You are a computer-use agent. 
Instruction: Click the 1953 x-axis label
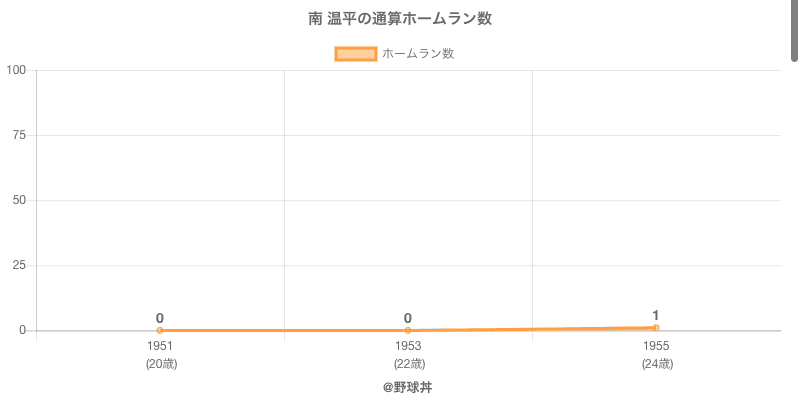click(x=408, y=346)
